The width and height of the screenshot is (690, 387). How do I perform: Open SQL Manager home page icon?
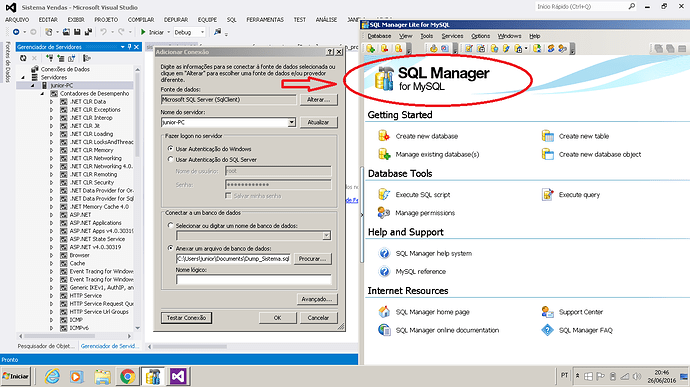(x=384, y=312)
